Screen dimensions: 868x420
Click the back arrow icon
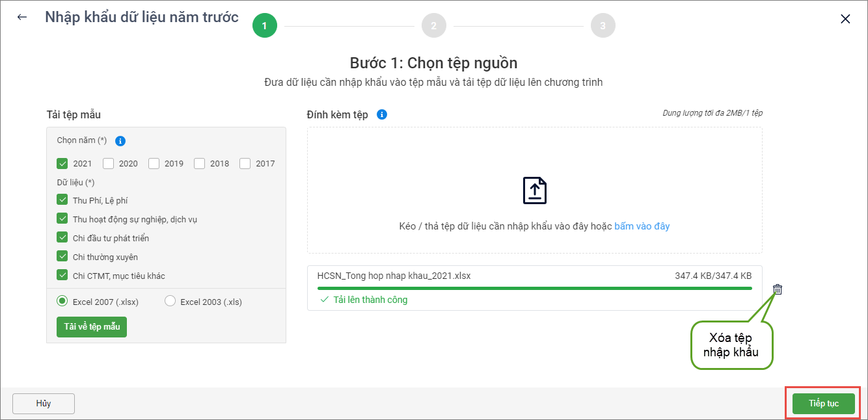22,18
